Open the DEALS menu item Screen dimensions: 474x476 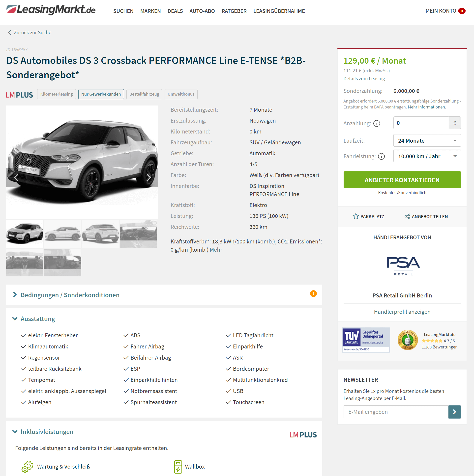(x=175, y=11)
